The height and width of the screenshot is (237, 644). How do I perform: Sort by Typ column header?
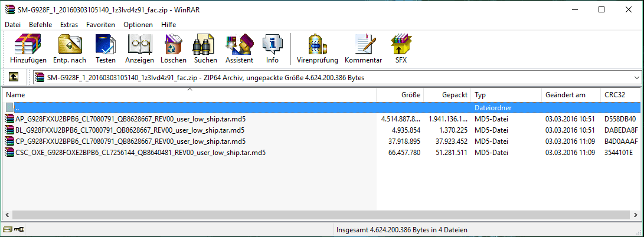(x=506, y=95)
